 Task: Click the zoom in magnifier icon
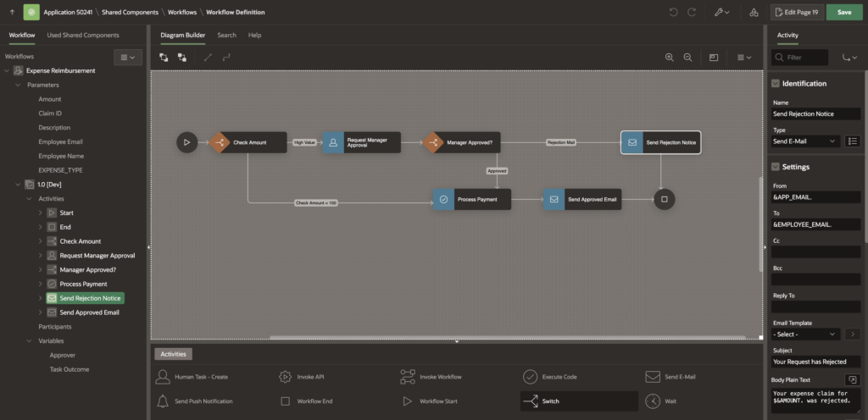click(670, 58)
